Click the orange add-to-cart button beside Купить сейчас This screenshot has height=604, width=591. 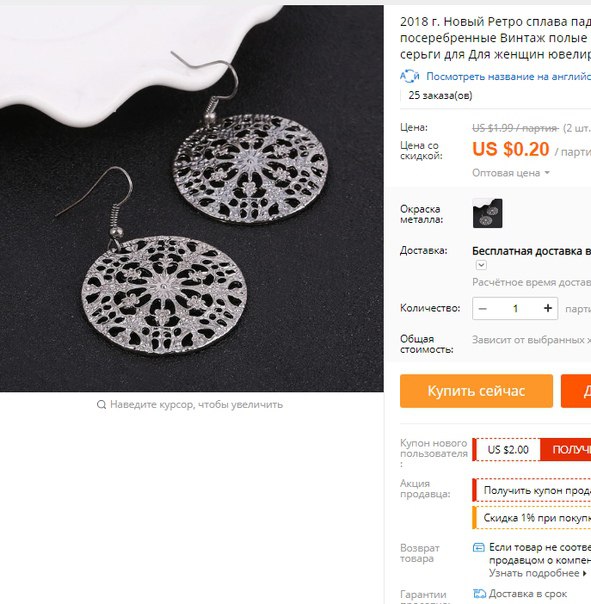(576, 391)
